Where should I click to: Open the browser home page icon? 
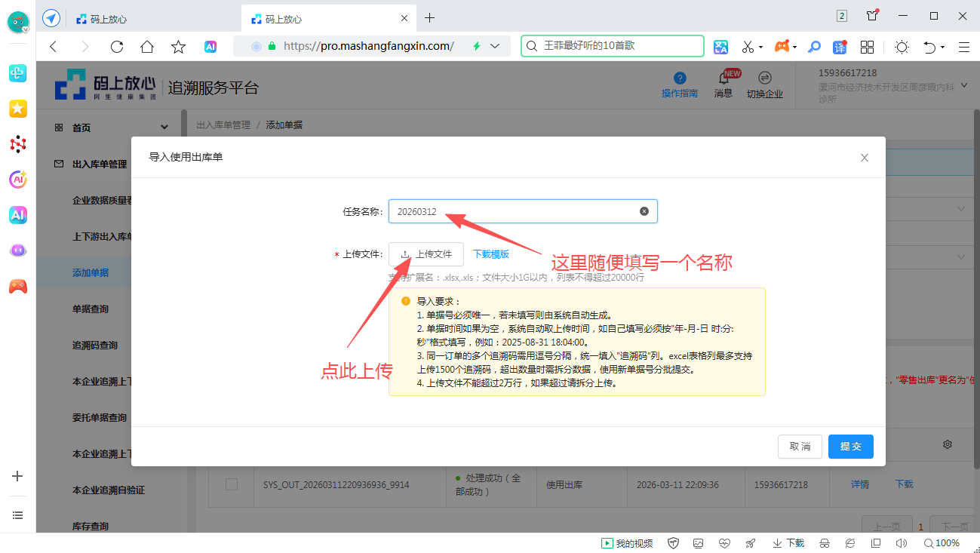point(147,47)
